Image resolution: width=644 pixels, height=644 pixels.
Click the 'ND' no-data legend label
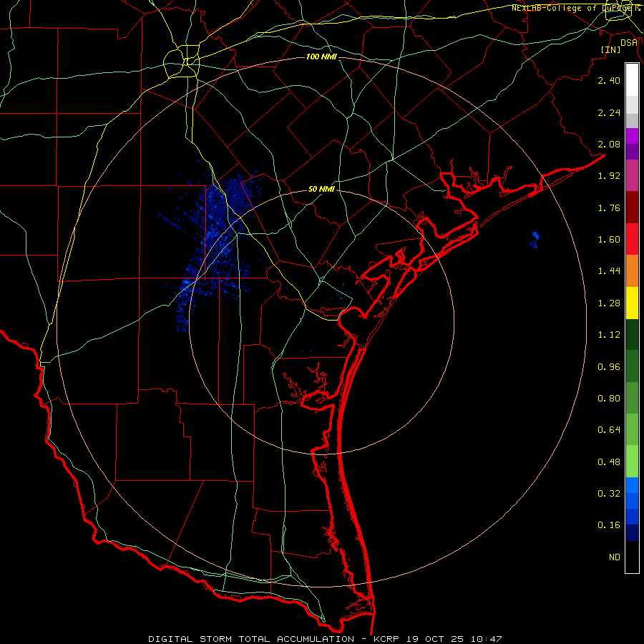pos(615,557)
